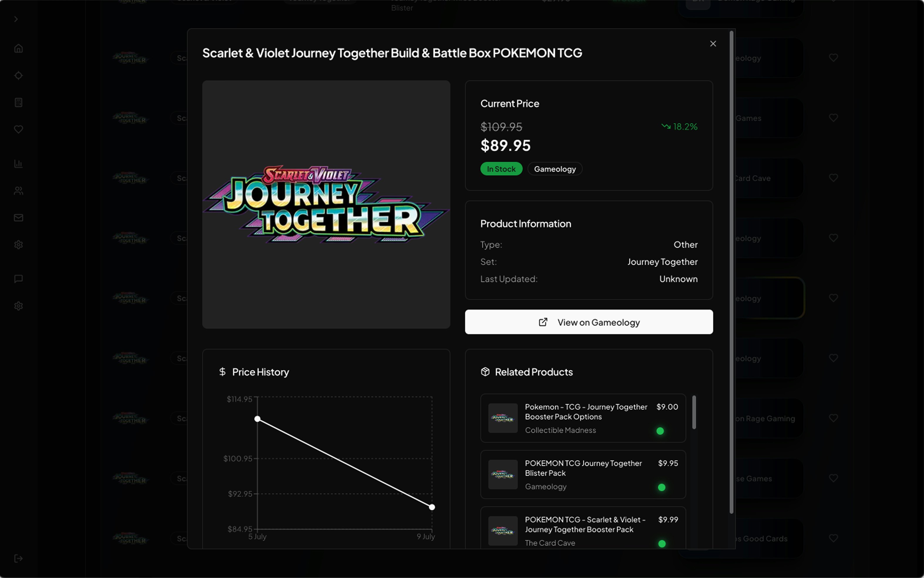Open Scarlet & Violet Journey Together Booster Pack
This screenshot has width=924, height=578.
pos(583,527)
